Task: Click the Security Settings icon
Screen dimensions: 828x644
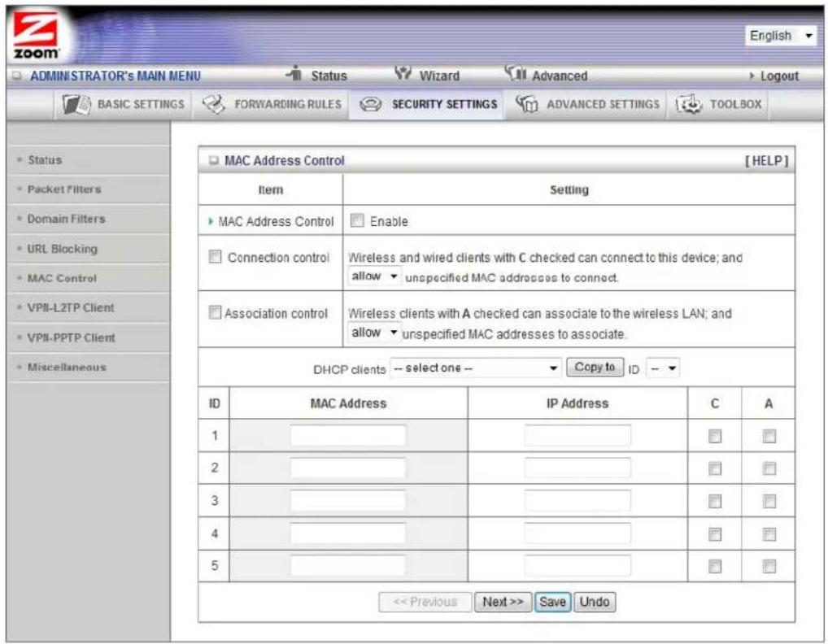Action: click(x=371, y=105)
